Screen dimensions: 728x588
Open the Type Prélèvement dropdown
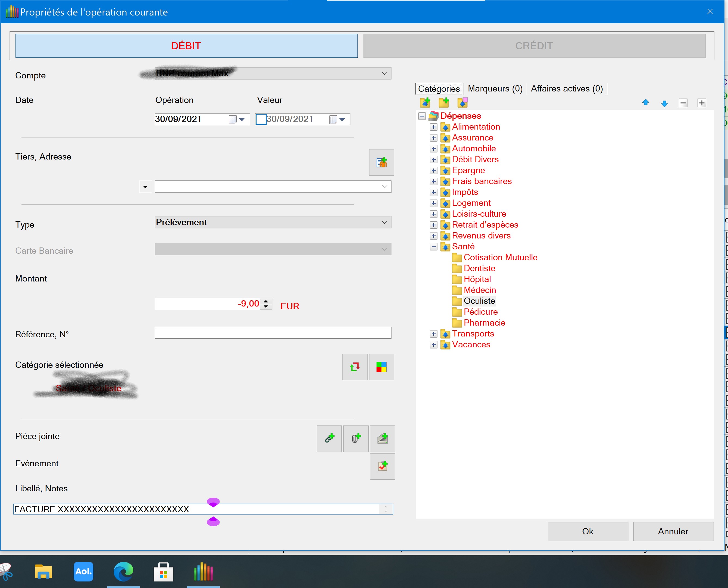[x=273, y=222]
